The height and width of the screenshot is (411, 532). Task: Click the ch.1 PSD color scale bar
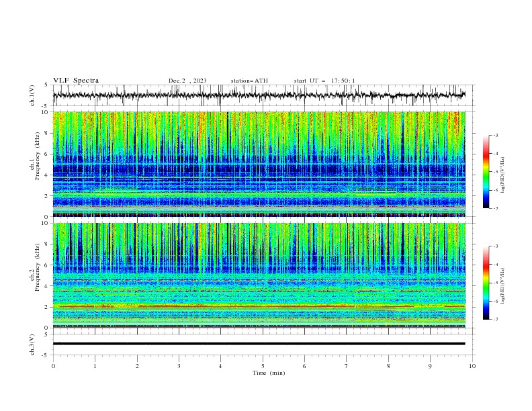click(486, 172)
